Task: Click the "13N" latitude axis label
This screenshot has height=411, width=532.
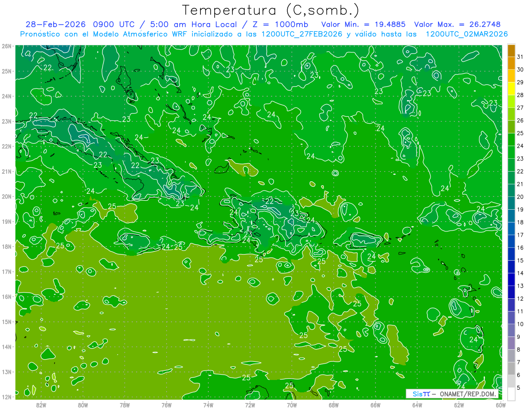Action: tap(6, 372)
